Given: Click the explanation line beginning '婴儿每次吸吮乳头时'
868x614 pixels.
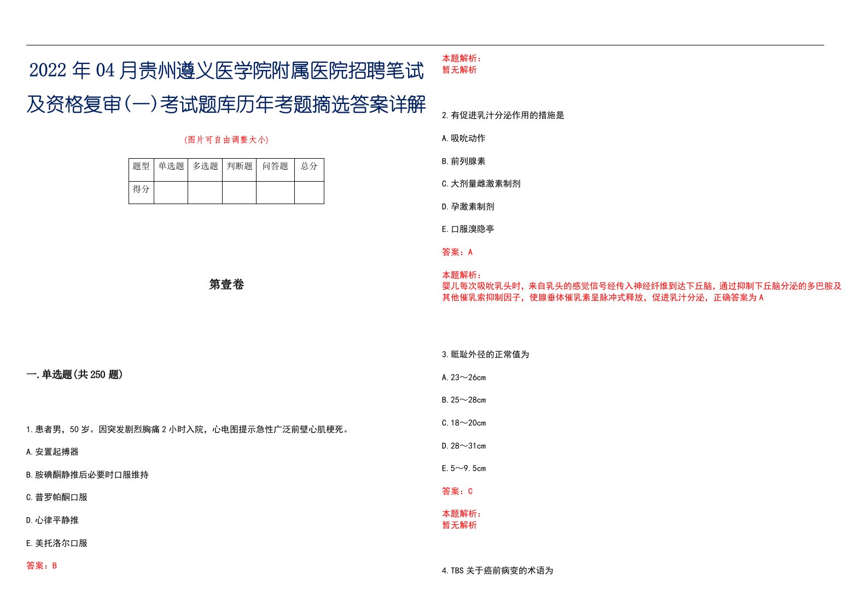Looking at the screenshot, I should (642, 286).
